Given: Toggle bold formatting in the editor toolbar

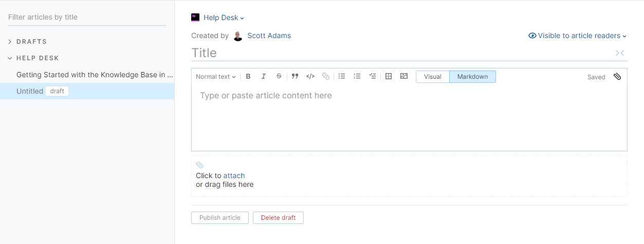Looking at the screenshot, I should click(248, 77).
